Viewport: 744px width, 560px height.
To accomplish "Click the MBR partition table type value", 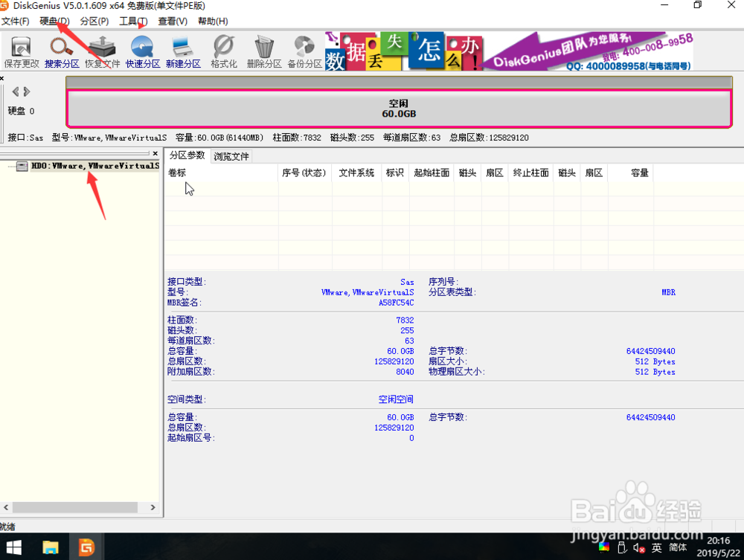I will (668, 292).
